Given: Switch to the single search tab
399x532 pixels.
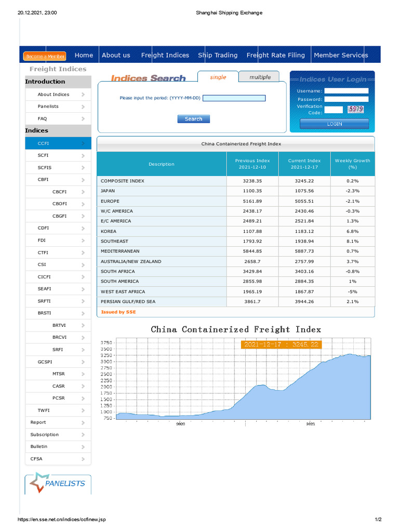Looking at the screenshot, I should click(218, 77).
